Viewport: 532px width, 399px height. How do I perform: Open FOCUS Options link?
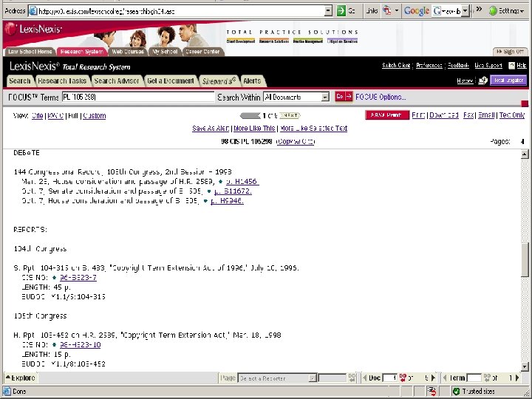pos(381,97)
